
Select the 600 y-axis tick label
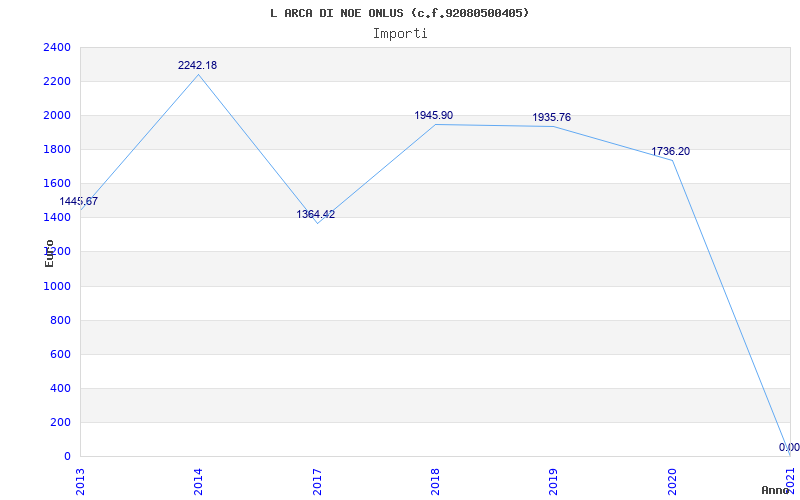pos(61,354)
